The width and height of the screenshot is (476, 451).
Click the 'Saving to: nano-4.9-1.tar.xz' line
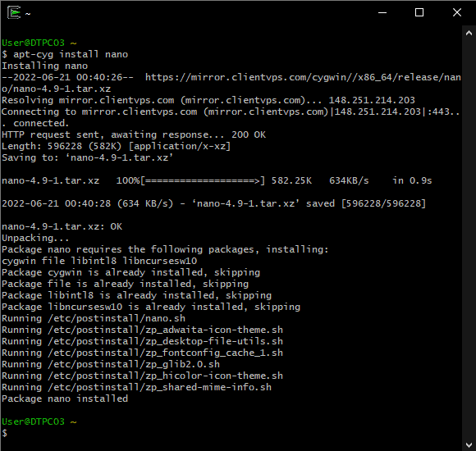click(x=88, y=157)
